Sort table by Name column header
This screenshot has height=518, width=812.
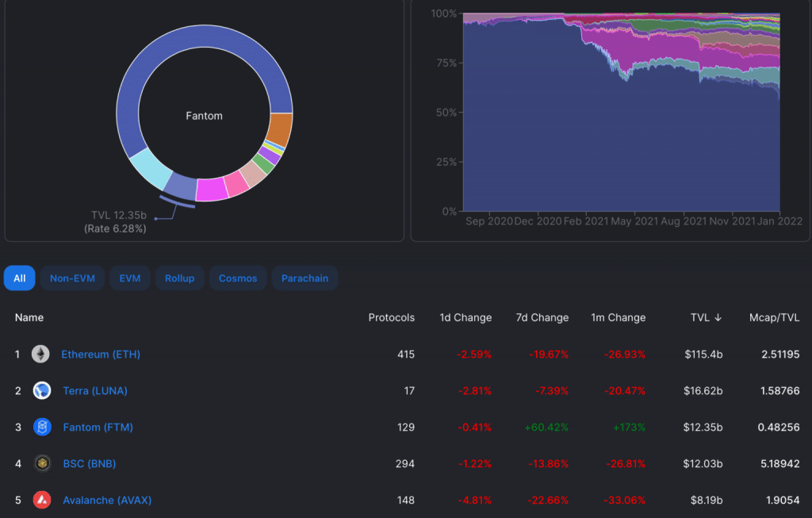(29, 317)
